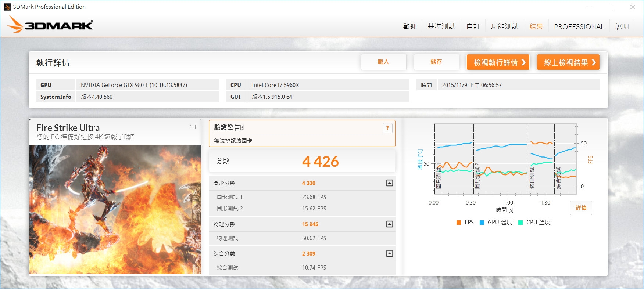Click the Fire Strike Ultra preview image
Image resolution: width=644 pixels, height=289 pixels.
[115, 209]
